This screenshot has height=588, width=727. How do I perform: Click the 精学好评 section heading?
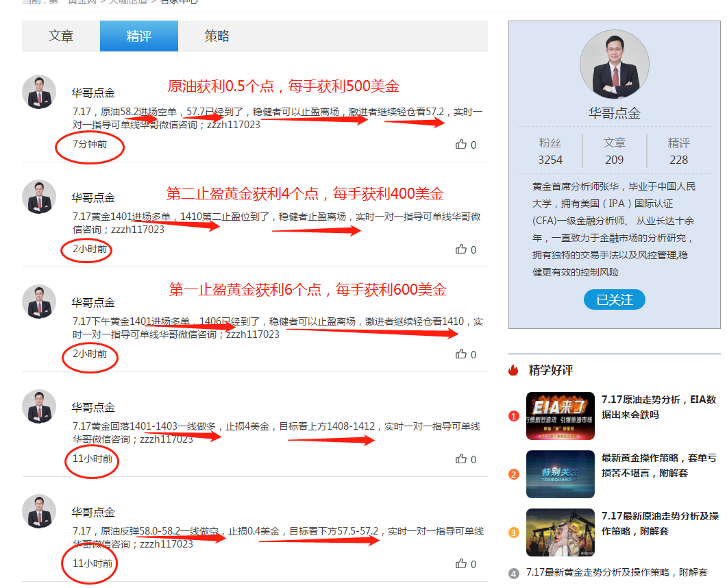click(551, 370)
